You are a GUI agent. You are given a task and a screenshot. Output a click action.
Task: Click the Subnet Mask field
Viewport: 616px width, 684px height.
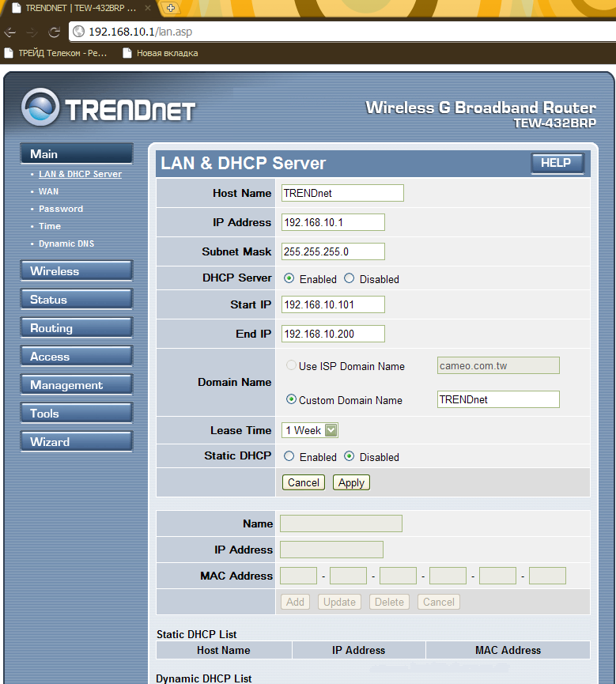coord(333,251)
